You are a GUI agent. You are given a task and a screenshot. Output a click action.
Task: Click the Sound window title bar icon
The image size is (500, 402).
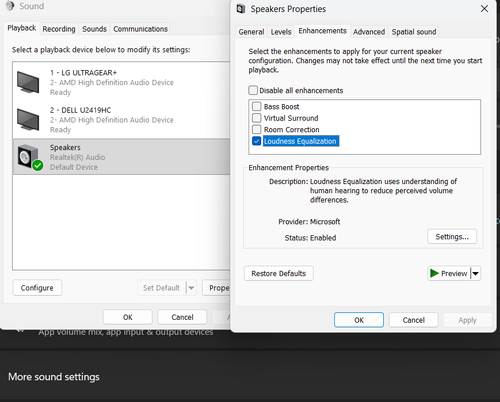tap(10, 6)
